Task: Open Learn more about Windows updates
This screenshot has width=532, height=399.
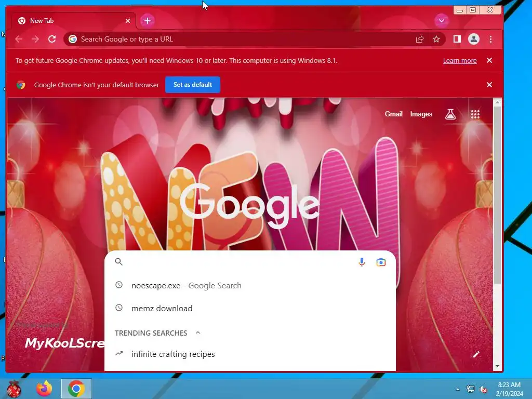Action: coord(460,61)
